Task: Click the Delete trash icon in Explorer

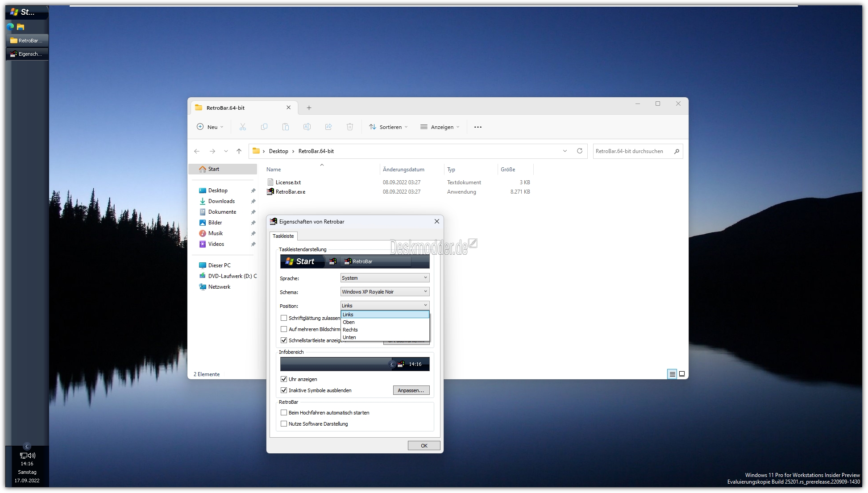Action: click(x=350, y=127)
